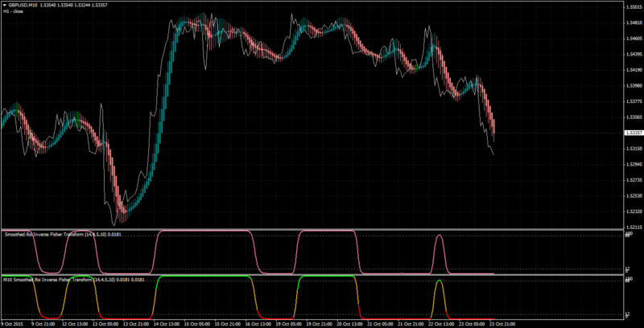Select the 1.55015 price scale label
Screen dimensions: 644x328
pyautogui.click(x=632, y=7)
